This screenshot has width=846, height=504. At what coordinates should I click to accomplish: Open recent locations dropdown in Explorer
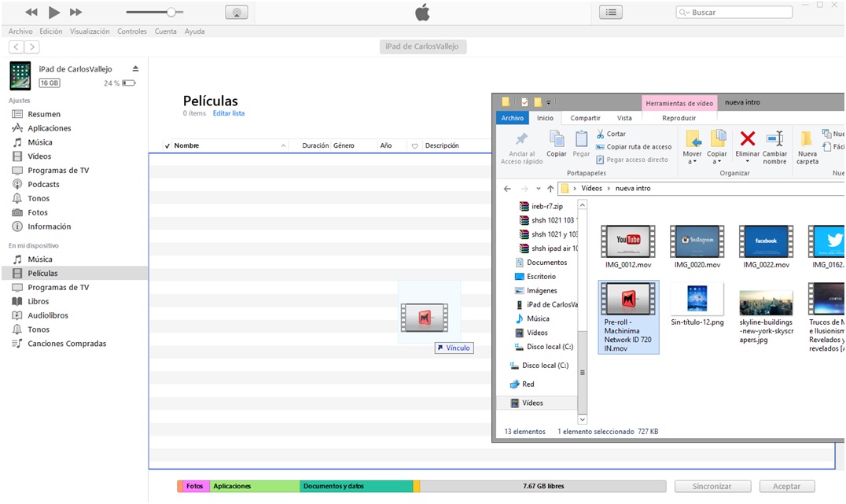[539, 189]
